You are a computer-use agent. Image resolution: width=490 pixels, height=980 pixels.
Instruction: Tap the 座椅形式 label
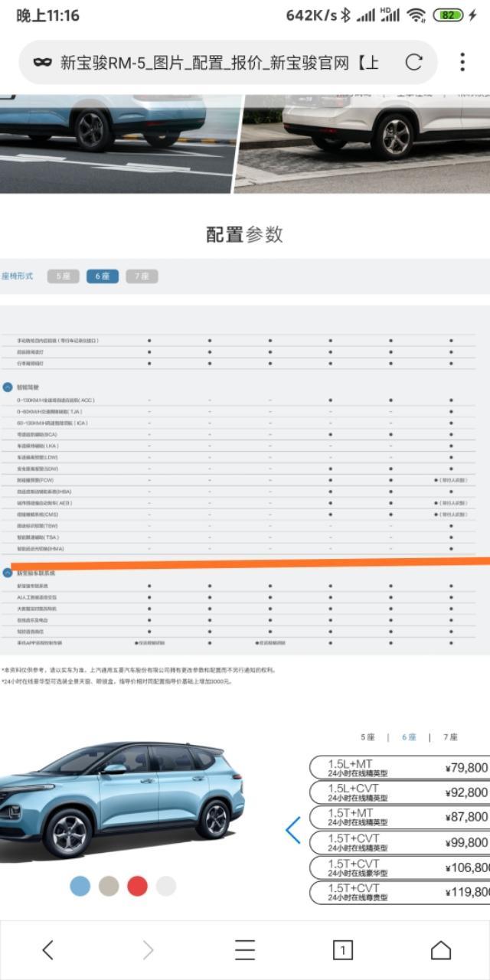(x=17, y=276)
